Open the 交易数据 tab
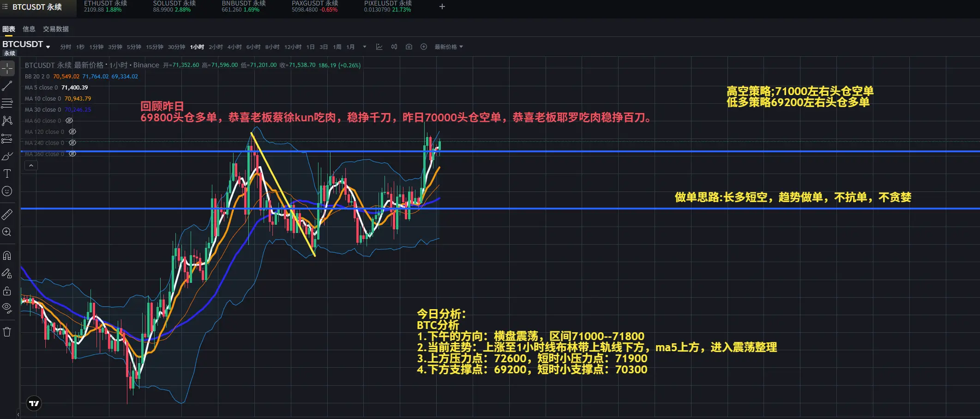Image resolution: width=980 pixels, height=419 pixels. point(56,29)
